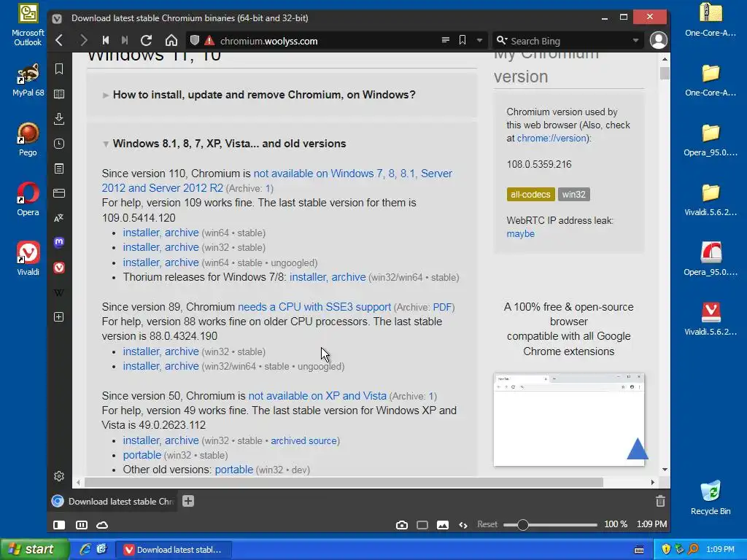Select the Download latest stable Chromium tab
747x560 pixels.
pyautogui.click(x=113, y=501)
